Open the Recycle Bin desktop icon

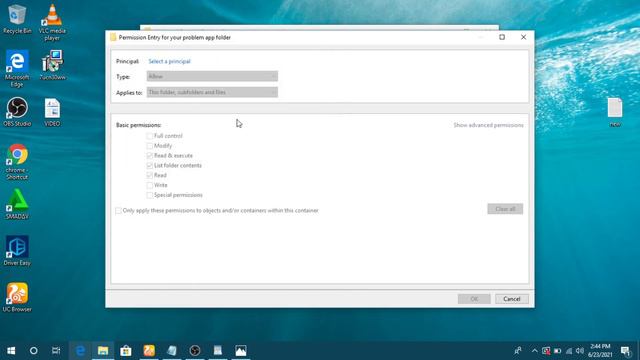(x=17, y=18)
